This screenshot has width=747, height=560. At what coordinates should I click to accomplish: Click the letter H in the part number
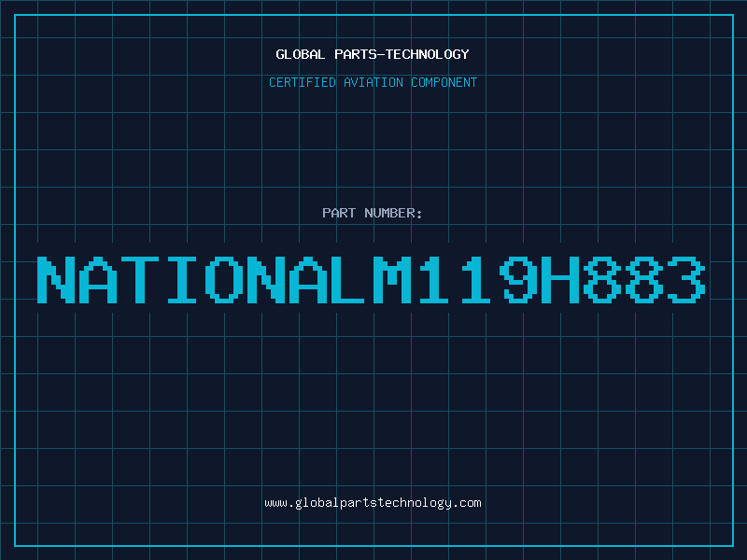(x=560, y=279)
